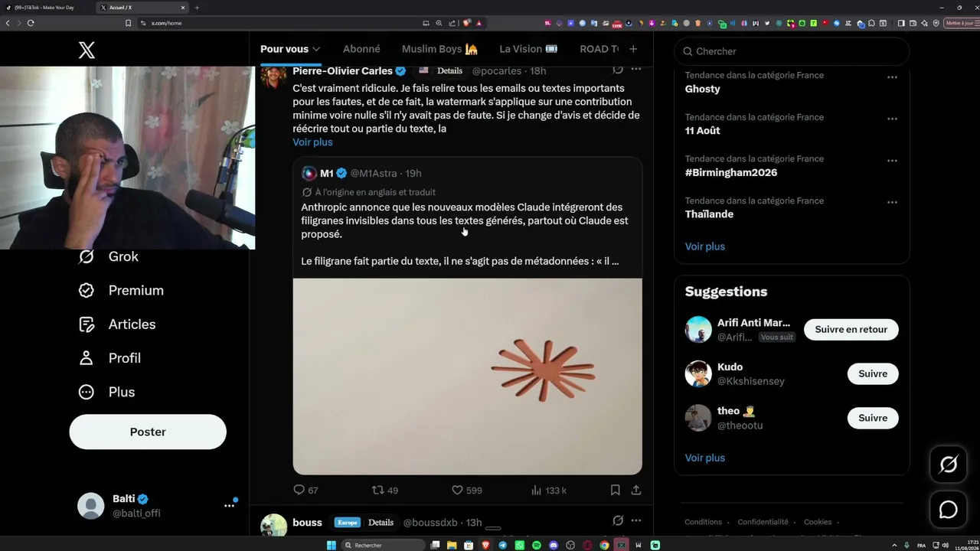Click the browser address bar showing x.com/home
Screen dimensions: 980x551
(279, 23)
